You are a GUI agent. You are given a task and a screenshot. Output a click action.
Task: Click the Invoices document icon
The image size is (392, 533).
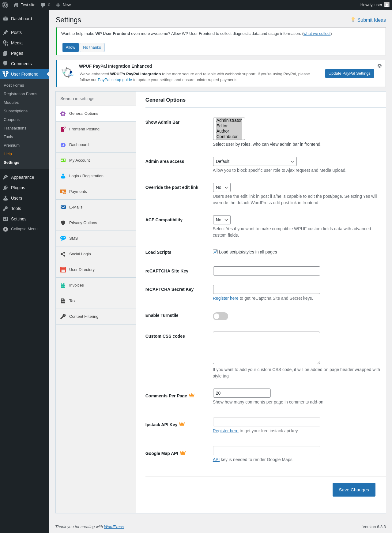[63, 285]
